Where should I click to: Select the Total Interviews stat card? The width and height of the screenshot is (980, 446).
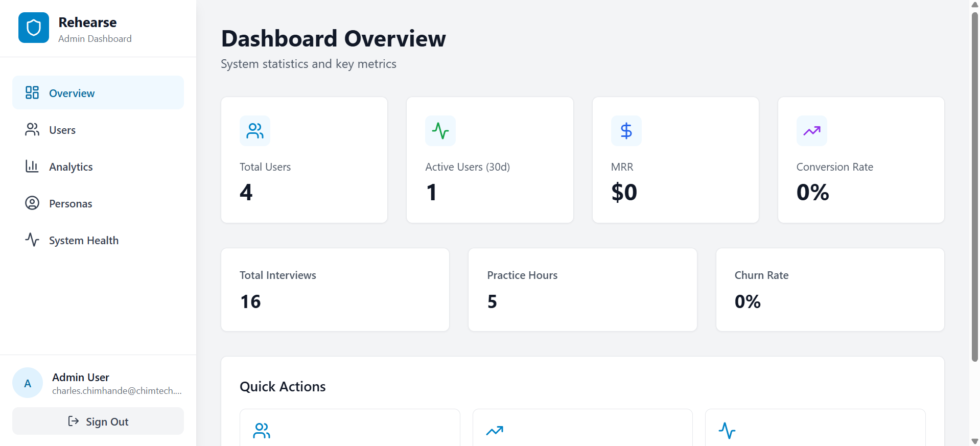pyautogui.click(x=335, y=290)
